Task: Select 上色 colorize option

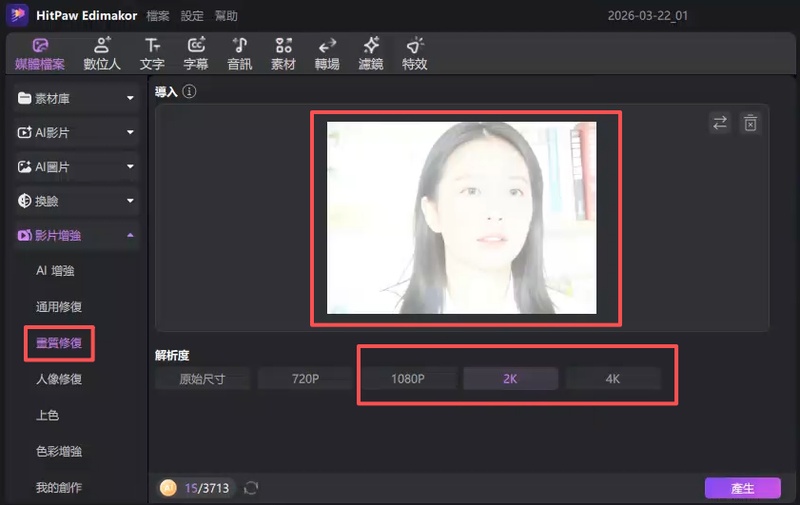Action: point(47,415)
